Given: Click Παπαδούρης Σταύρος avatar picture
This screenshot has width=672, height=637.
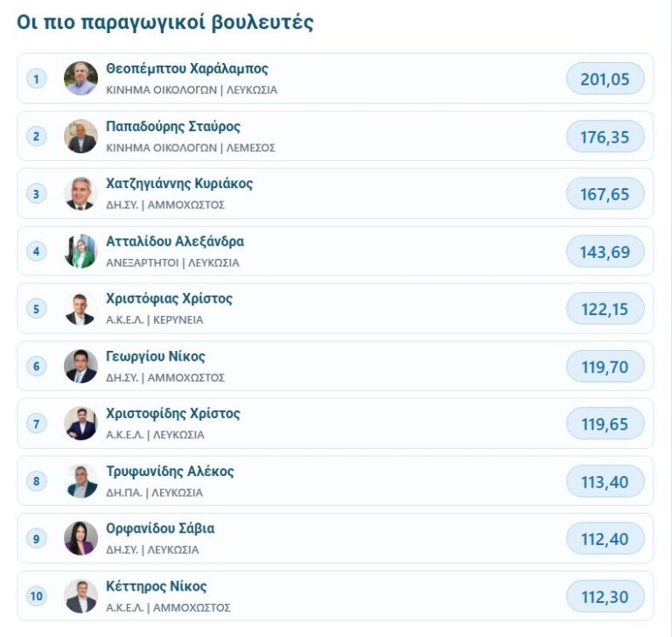Looking at the screenshot, I should click(80, 136).
